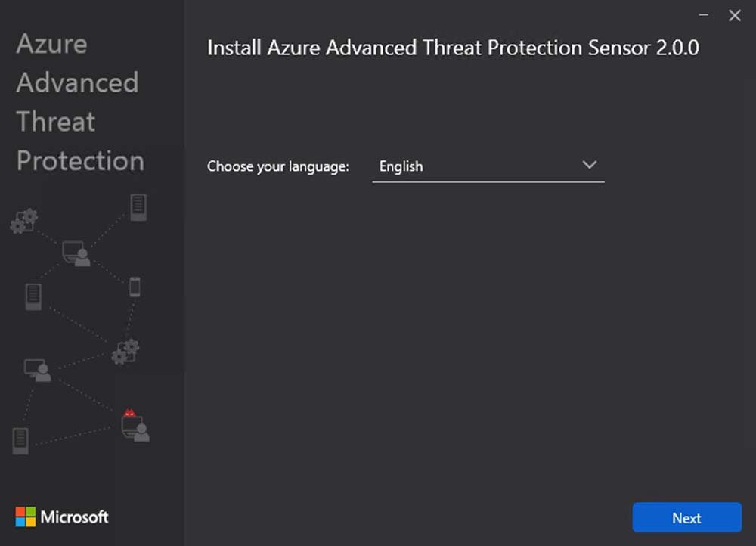Close the installer window
Image resolution: width=756 pixels, height=546 pixels.
click(x=734, y=15)
